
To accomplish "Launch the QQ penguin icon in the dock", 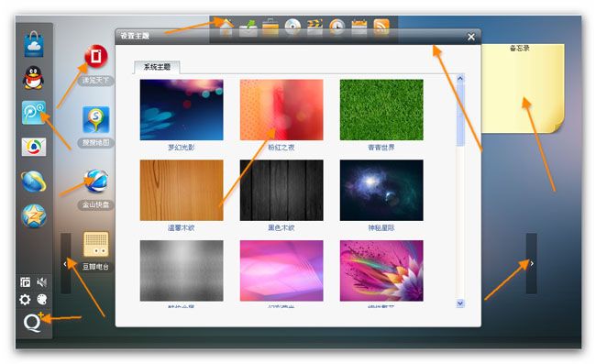I will point(34,78).
